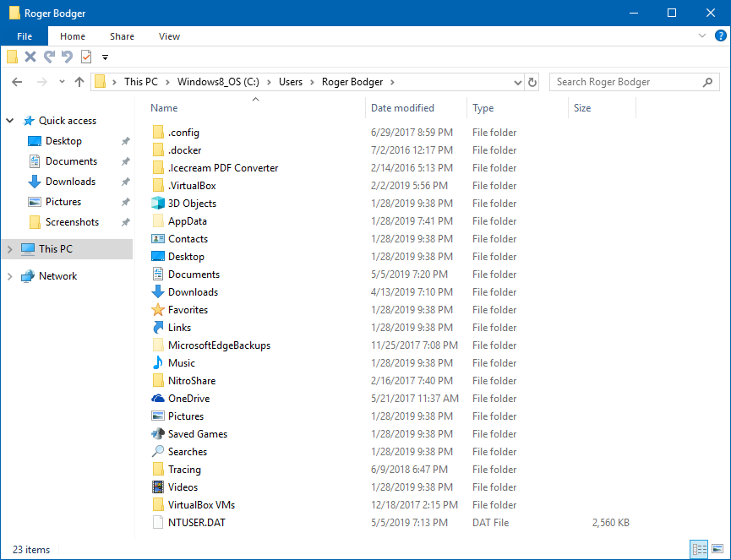Switch to large thumbnails view
731x560 pixels.
pos(717,549)
